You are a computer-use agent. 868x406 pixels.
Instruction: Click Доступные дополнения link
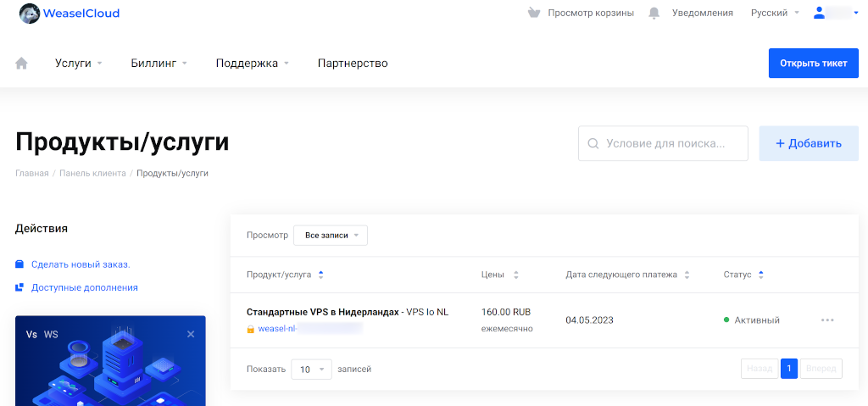[85, 287]
